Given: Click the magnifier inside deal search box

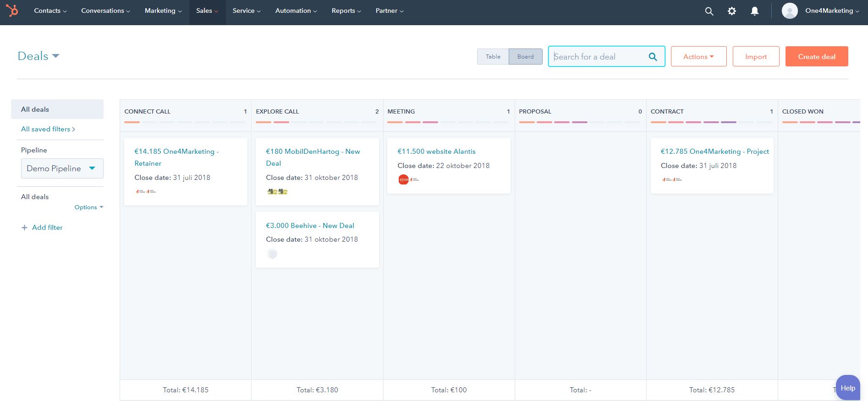Looking at the screenshot, I should pos(653,57).
